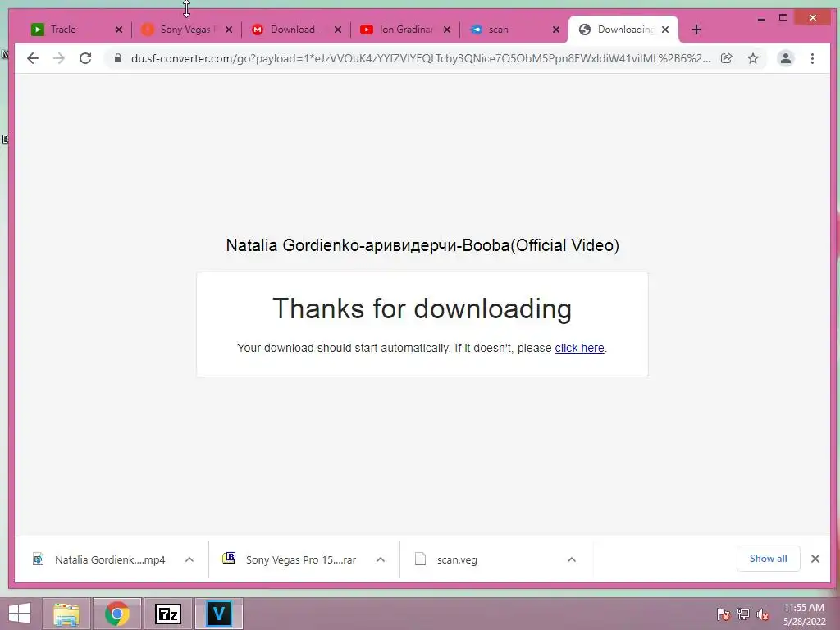Open File Explorer from the taskbar
Screen dimensions: 840x630
[x=66, y=614]
